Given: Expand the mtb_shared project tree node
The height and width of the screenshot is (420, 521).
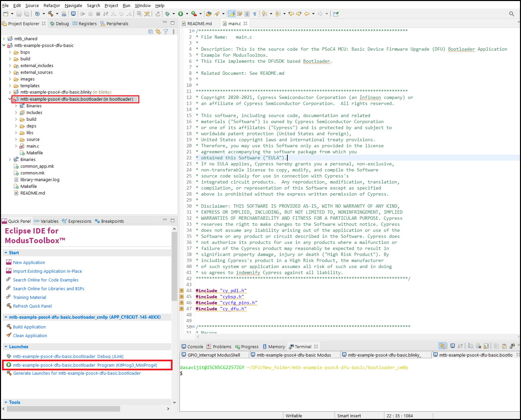Looking at the screenshot, I should (x=4, y=39).
